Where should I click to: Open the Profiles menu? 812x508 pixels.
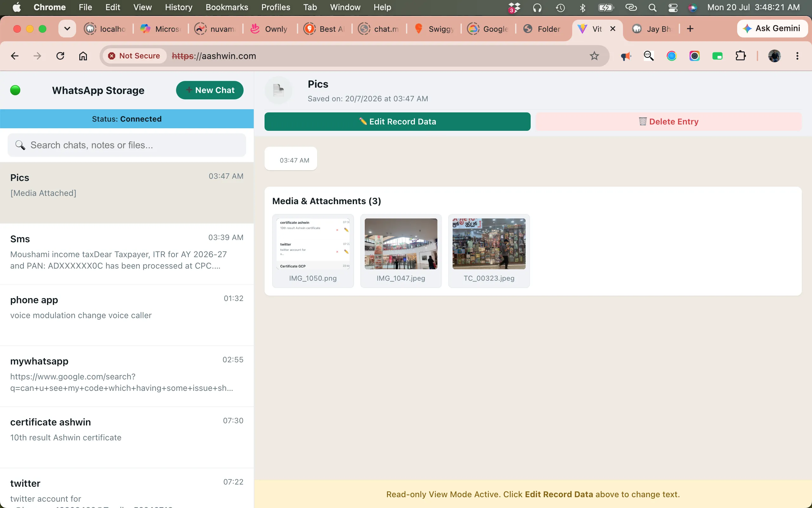[x=275, y=7]
